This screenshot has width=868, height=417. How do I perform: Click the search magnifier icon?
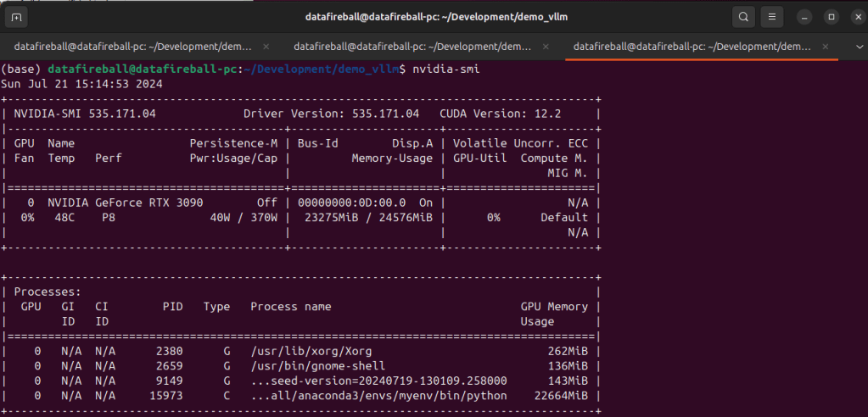pyautogui.click(x=743, y=17)
